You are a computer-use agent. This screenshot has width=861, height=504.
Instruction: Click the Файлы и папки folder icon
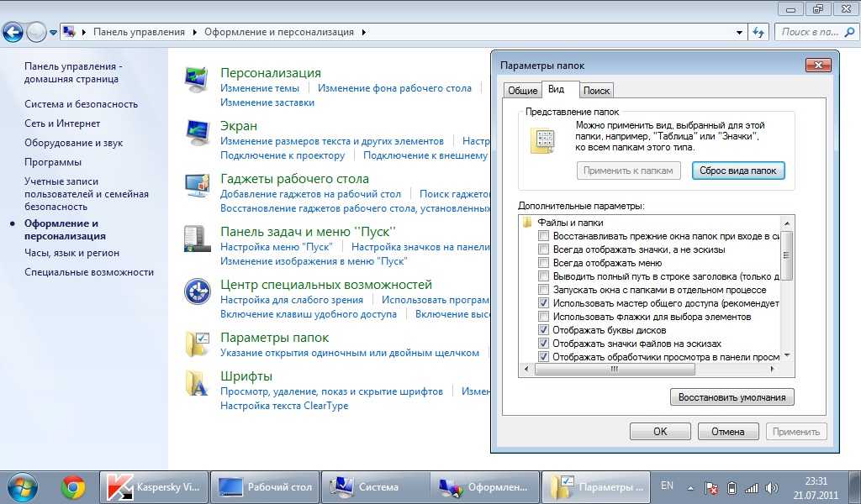(x=527, y=223)
